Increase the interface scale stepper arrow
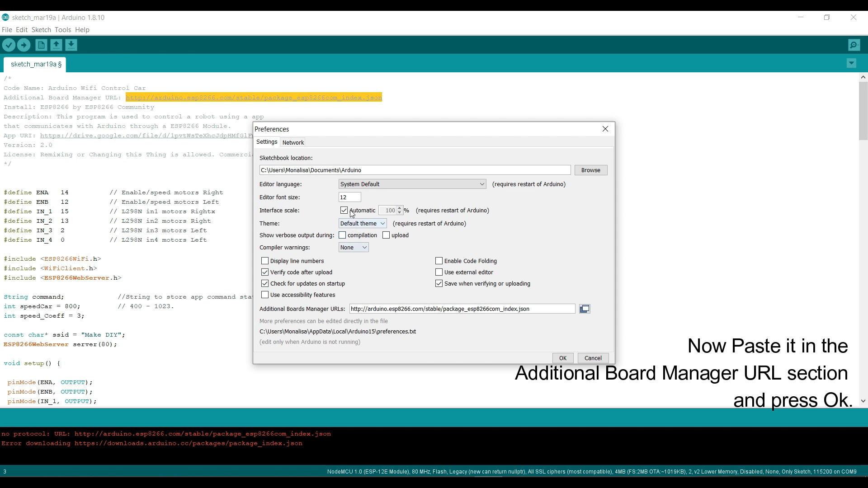 point(400,208)
